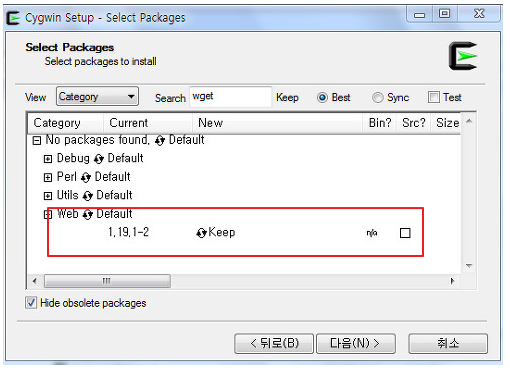Click the 다음(N) next button

click(356, 343)
